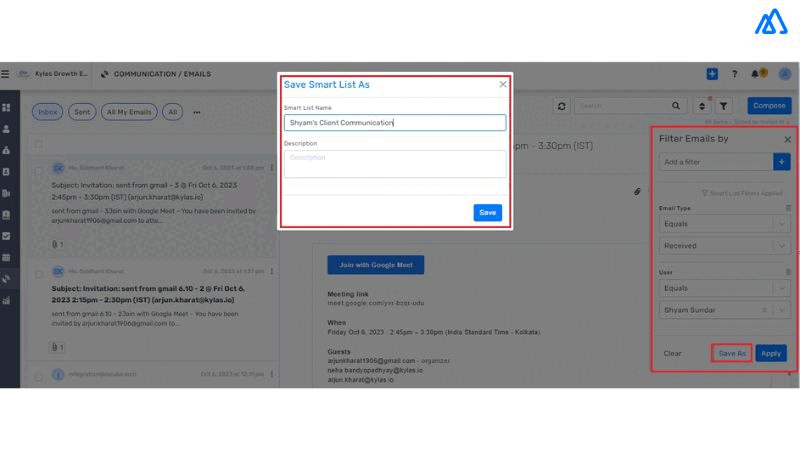
Task: Open the gmail - 3 invitation email
Action: (153, 206)
